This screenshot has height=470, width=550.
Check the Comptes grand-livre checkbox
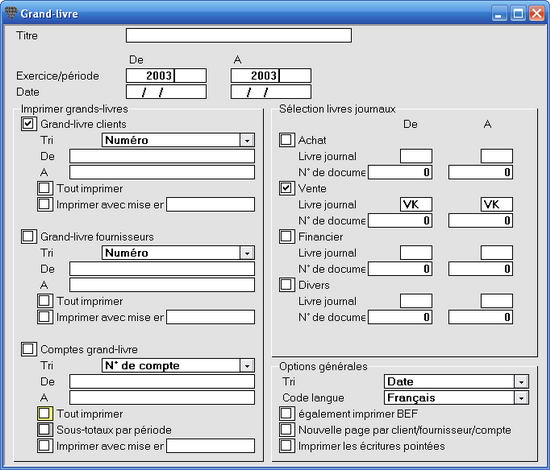(28, 349)
